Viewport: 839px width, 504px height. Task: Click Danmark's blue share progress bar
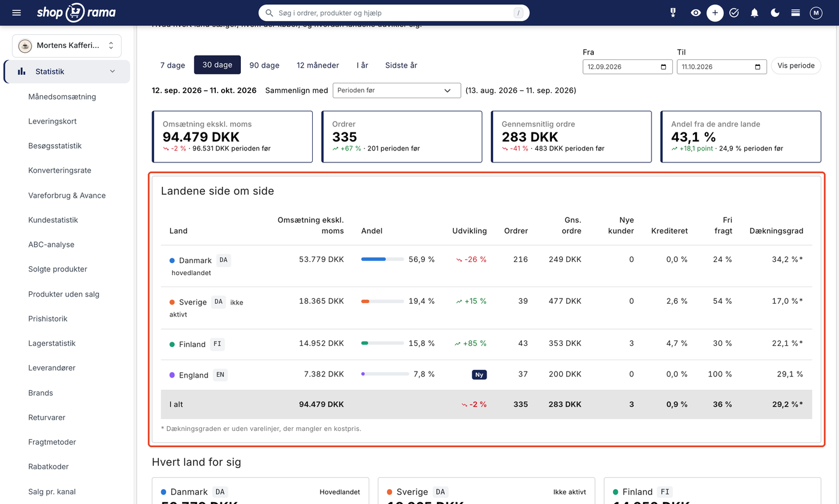[382, 259]
